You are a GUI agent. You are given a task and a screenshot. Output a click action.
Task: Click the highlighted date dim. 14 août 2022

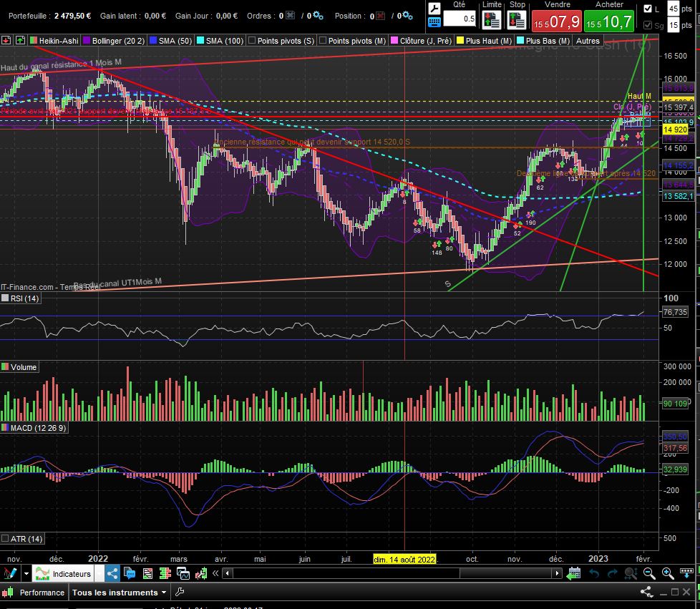[404, 560]
